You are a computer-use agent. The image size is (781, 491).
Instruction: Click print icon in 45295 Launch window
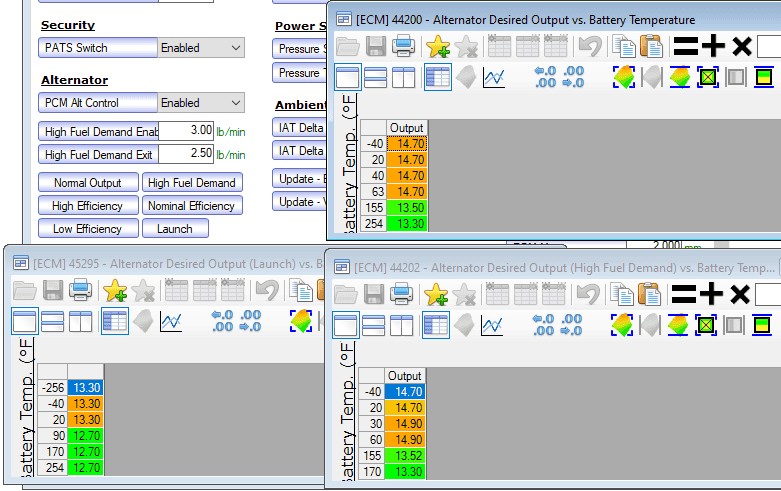[x=81, y=290]
